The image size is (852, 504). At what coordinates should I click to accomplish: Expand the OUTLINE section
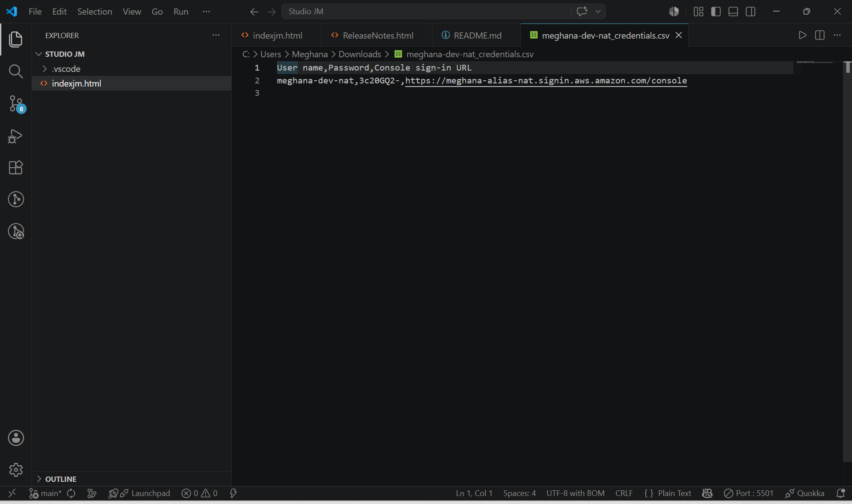pos(131,479)
